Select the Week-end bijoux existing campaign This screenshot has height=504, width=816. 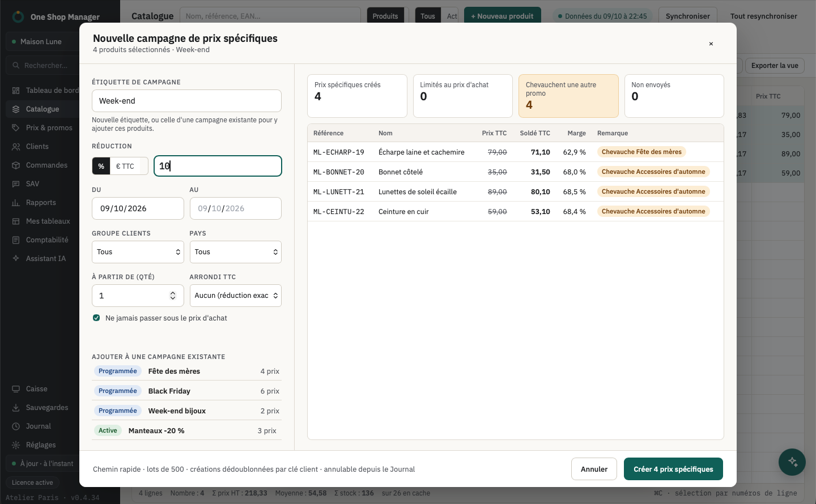(x=186, y=411)
